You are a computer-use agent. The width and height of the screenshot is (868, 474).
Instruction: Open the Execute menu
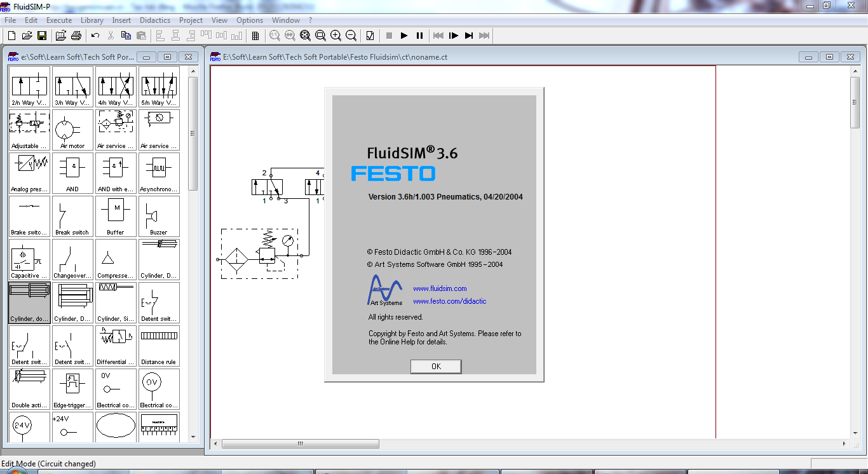tap(59, 20)
